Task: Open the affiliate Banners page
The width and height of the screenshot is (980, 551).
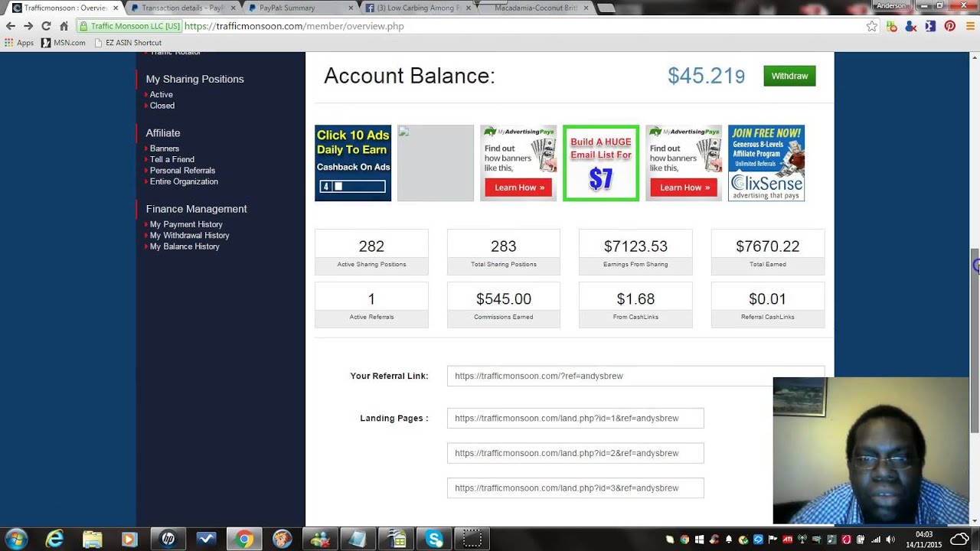Action: [x=165, y=148]
